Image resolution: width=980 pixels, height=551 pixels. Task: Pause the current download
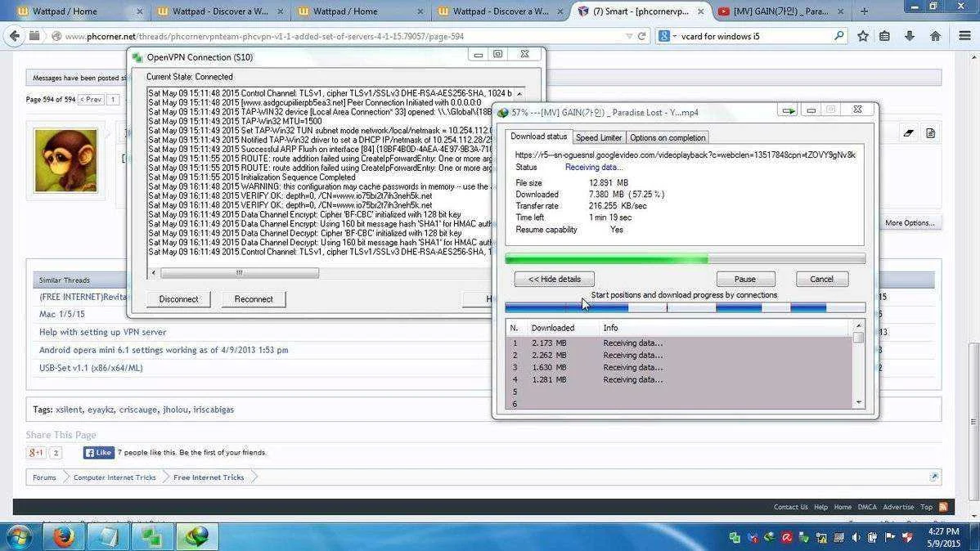745,280
